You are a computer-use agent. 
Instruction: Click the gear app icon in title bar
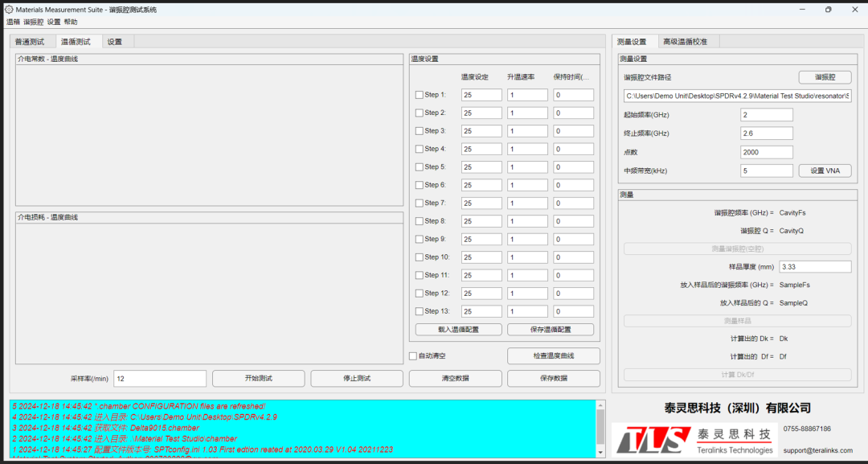click(x=9, y=10)
